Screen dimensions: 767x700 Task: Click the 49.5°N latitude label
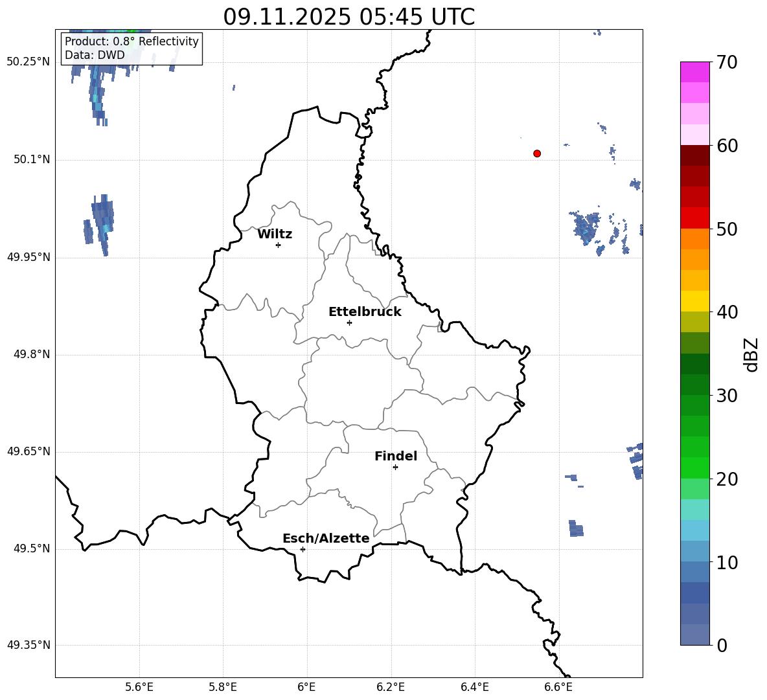(x=31, y=548)
